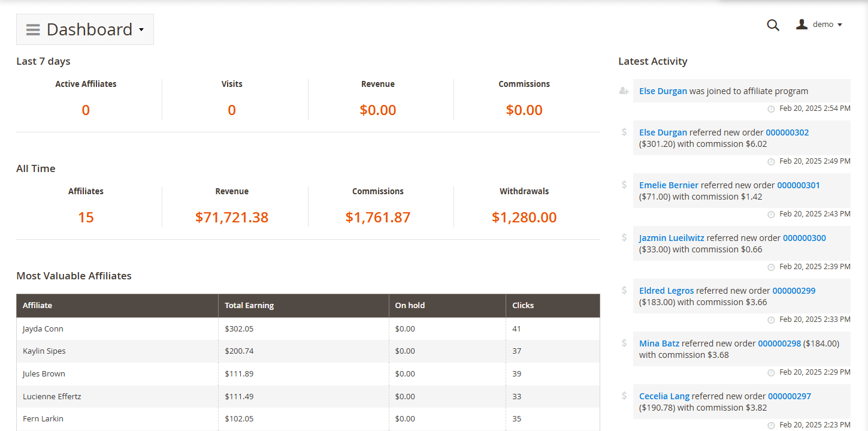Click the dollar icon next to Cecelia Lang's activity

point(623,395)
